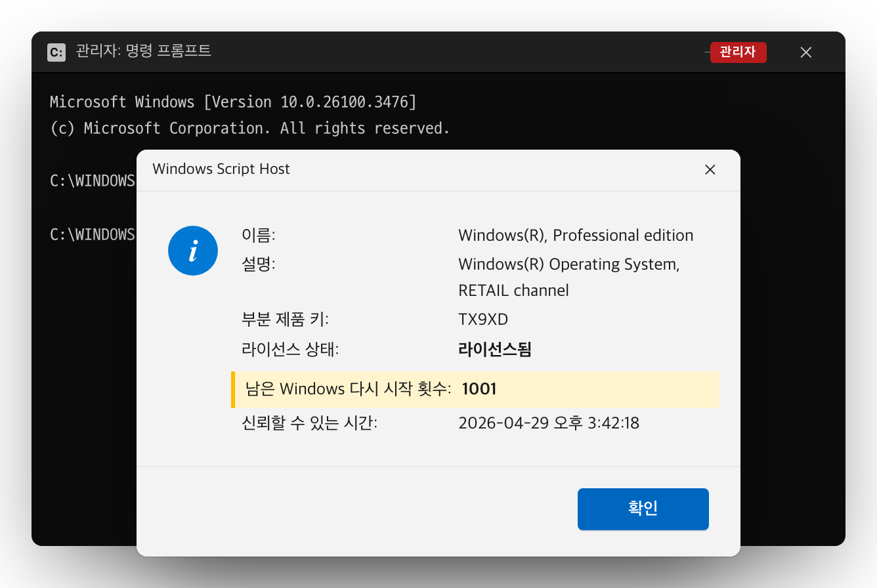
Task: Click the 1001 rearm count value
Action: tap(479, 389)
